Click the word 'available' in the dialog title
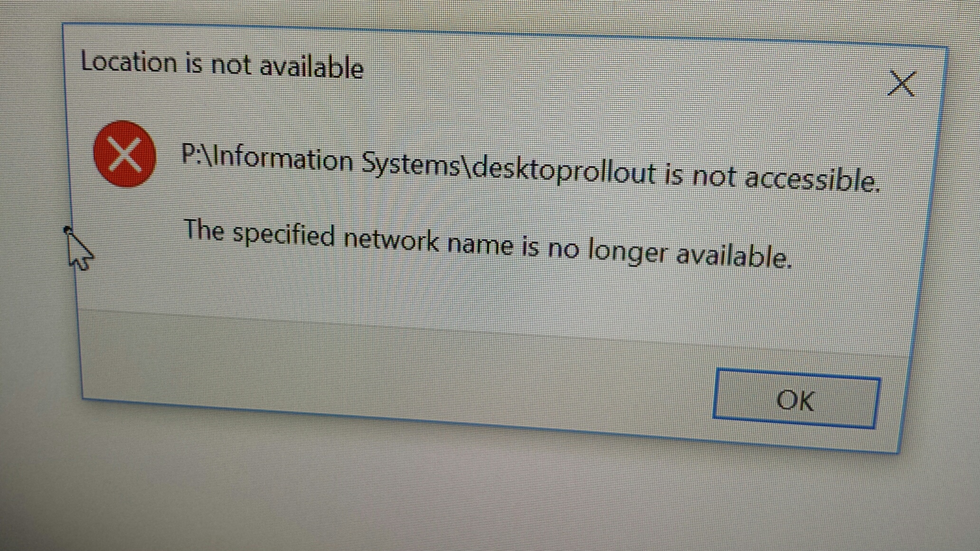Screen dimensions: 980x551 pos(312,67)
